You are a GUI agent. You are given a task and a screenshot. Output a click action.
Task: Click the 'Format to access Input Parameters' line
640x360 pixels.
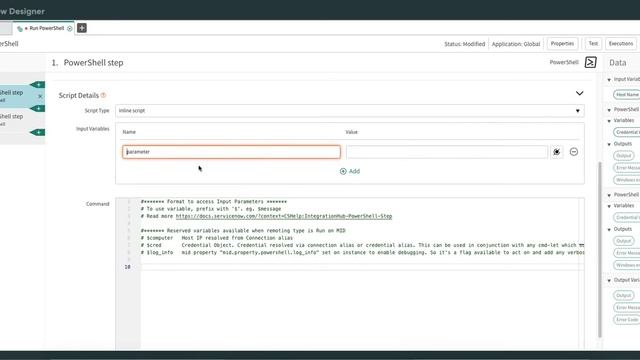tap(214, 202)
